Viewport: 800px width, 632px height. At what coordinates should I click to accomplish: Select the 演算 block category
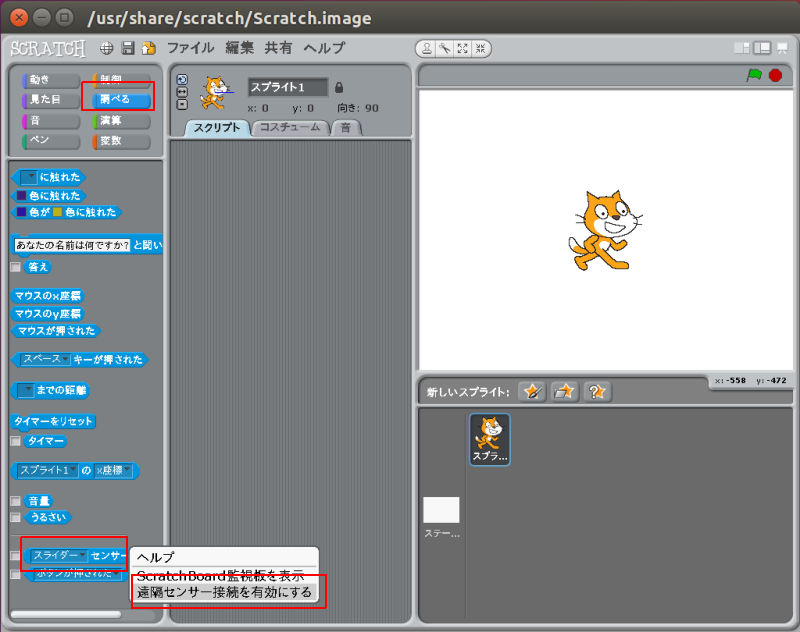(x=121, y=121)
